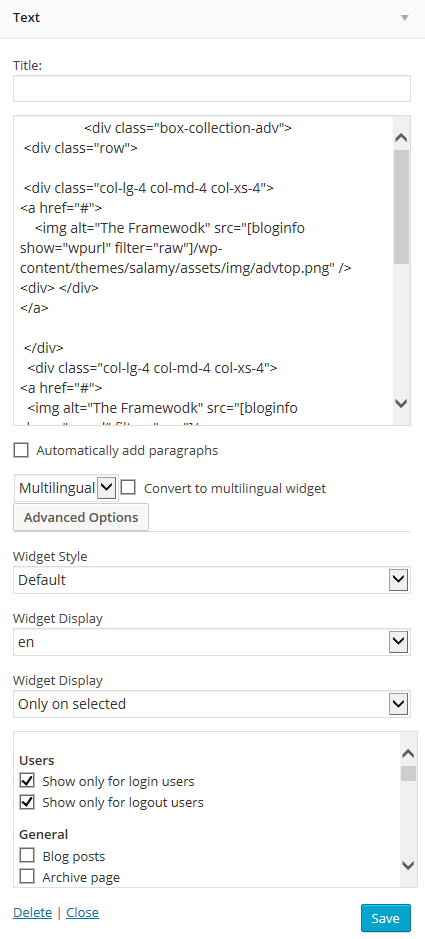This screenshot has height=939, width=425.
Task: Open the 'en' Widget Display dropdown
Action: (x=212, y=642)
